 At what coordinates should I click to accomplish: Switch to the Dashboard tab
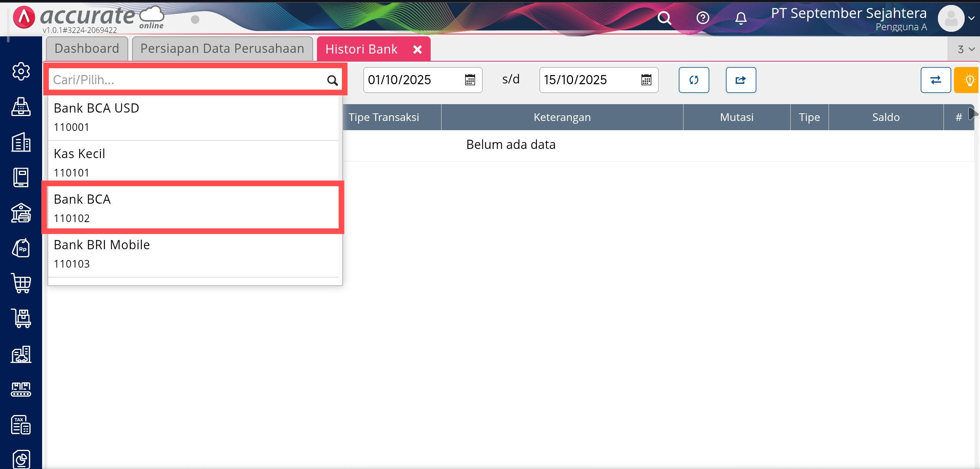pyautogui.click(x=87, y=49)
